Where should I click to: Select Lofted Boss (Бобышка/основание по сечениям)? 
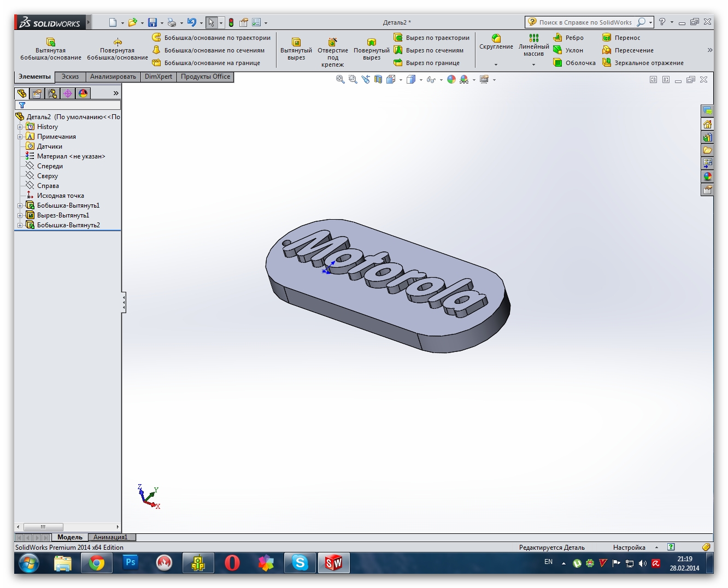click(208, 50)
